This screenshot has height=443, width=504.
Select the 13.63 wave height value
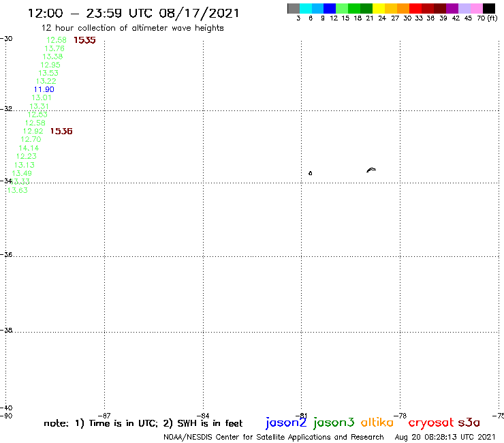pos(17,190)
